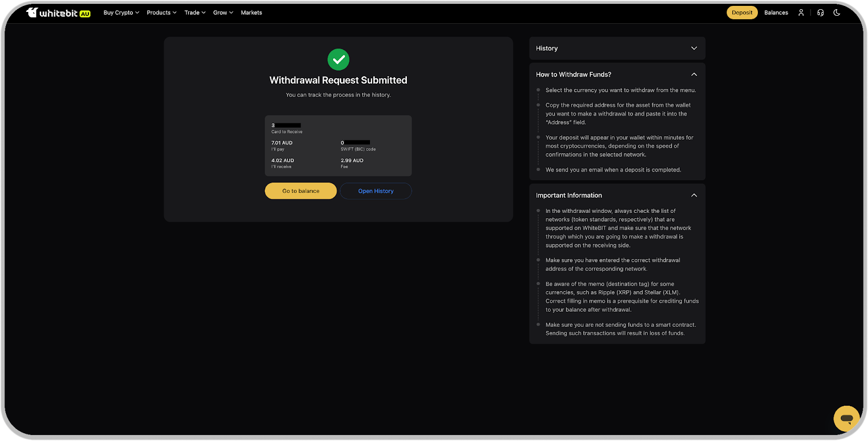The width and height of the screenshot is (868, 441).
Task: Open Balances in the top bar
Action: point(776,12)
